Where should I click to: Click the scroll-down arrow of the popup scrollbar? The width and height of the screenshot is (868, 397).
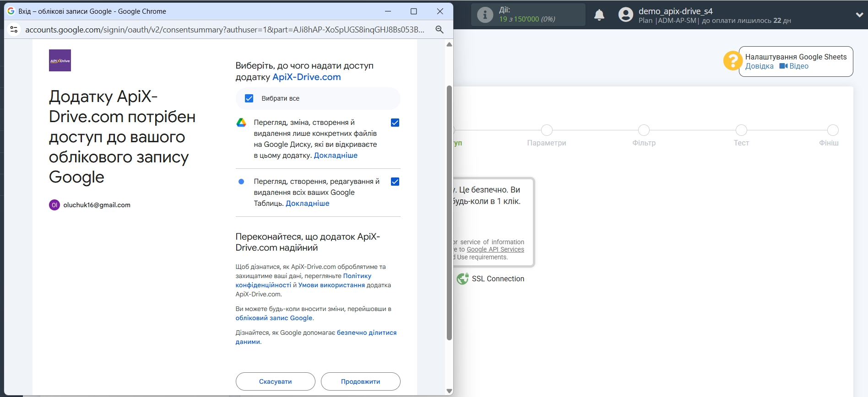[x=449, y=391]
